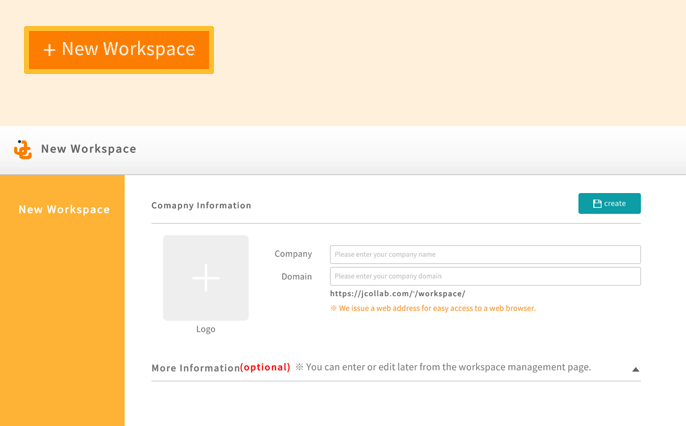
Task: Click the jcollab.com workspace URL text
Action: pos(398,293)
